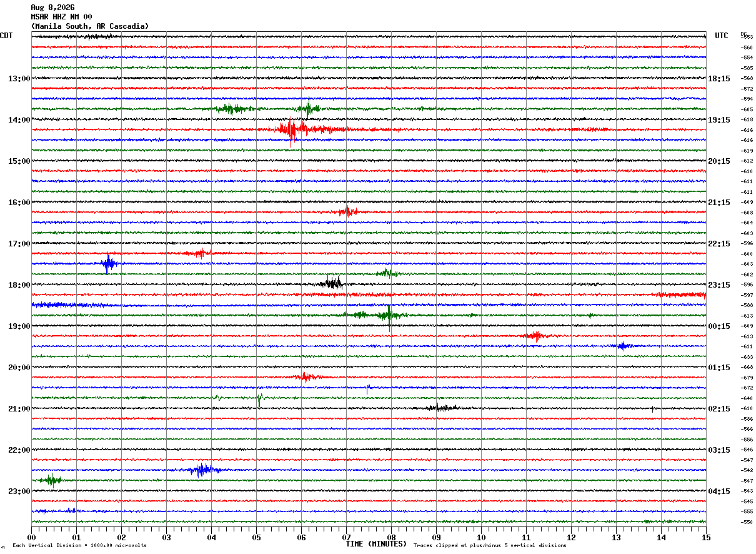Screen dimensions: 756x554
Task: Click the 13:00 CDT time label
Action: [x=19, y=79]
